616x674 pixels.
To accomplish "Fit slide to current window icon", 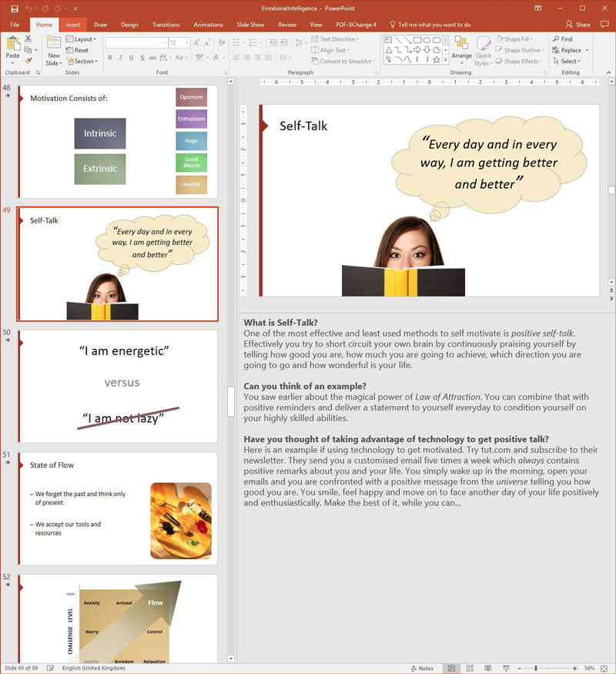I will (604, 668).
